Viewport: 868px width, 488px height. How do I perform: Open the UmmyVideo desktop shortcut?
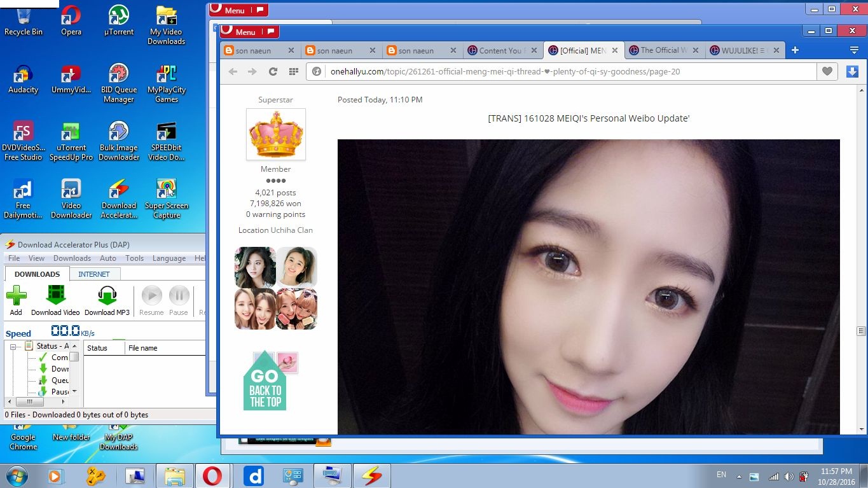tap(71, 79)
